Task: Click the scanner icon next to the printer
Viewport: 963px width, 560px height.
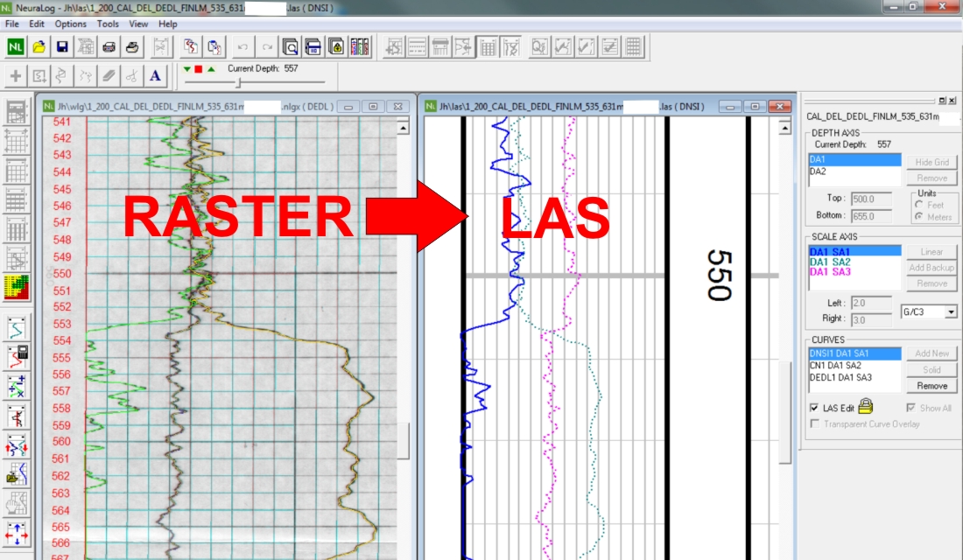Action: pyautogui.click(x=132, y=46)
